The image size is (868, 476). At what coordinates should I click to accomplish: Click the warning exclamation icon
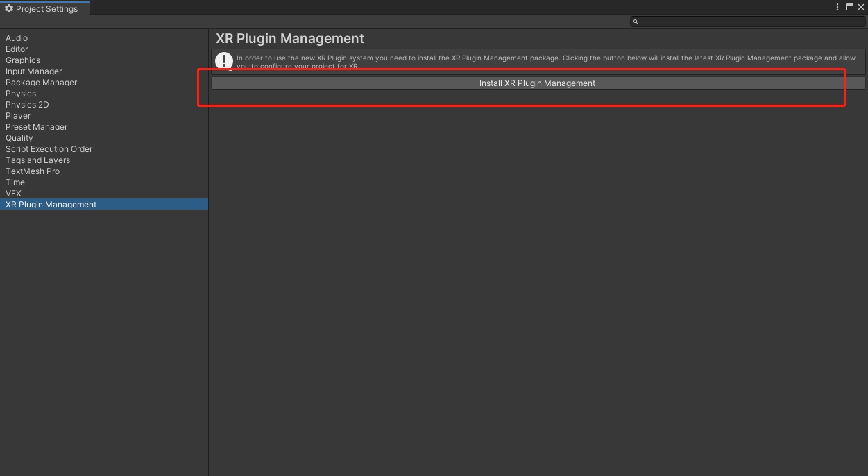[223, 61]
